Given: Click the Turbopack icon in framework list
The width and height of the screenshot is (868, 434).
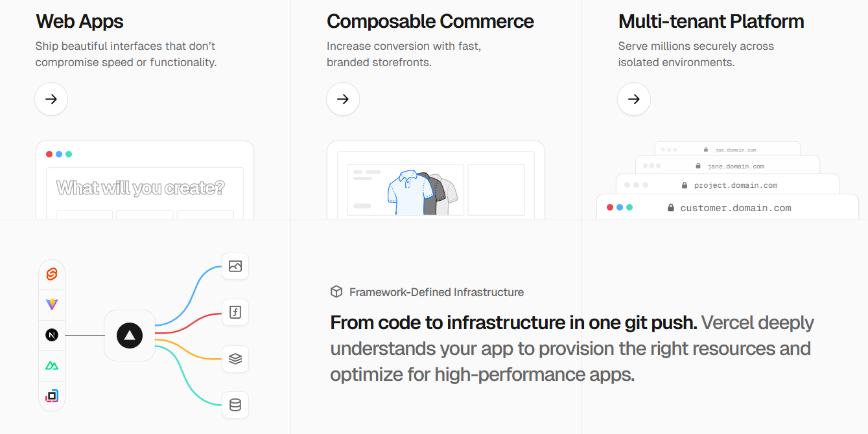Looking at the screenshot, I should pyautogui.click(x=52, y=395).
